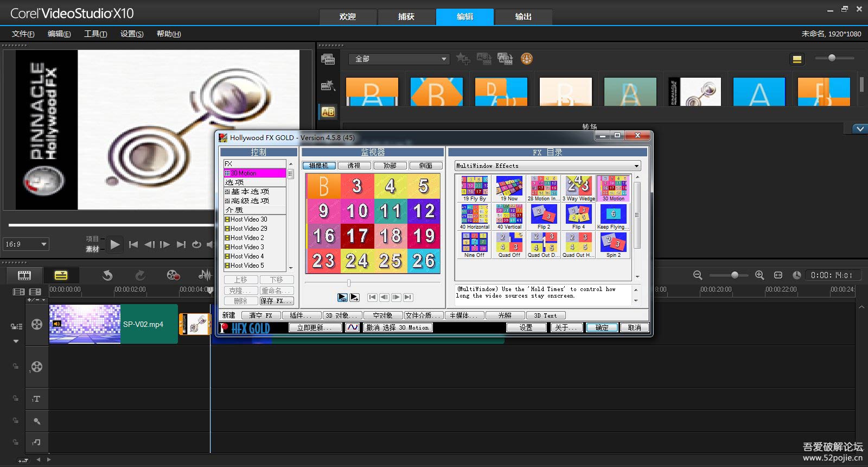Click the 确定 button in HFX dialog

(x=602, y=327)
